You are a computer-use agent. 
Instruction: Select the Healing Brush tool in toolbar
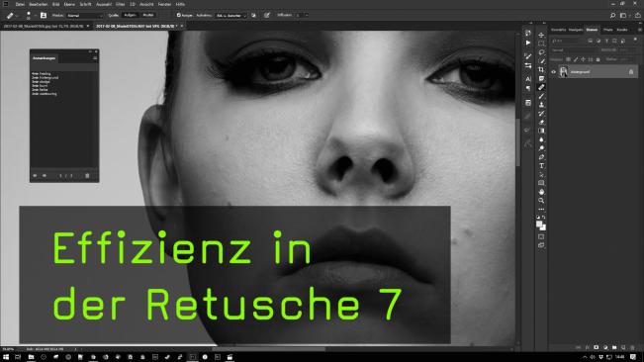(x=541, y=87)
